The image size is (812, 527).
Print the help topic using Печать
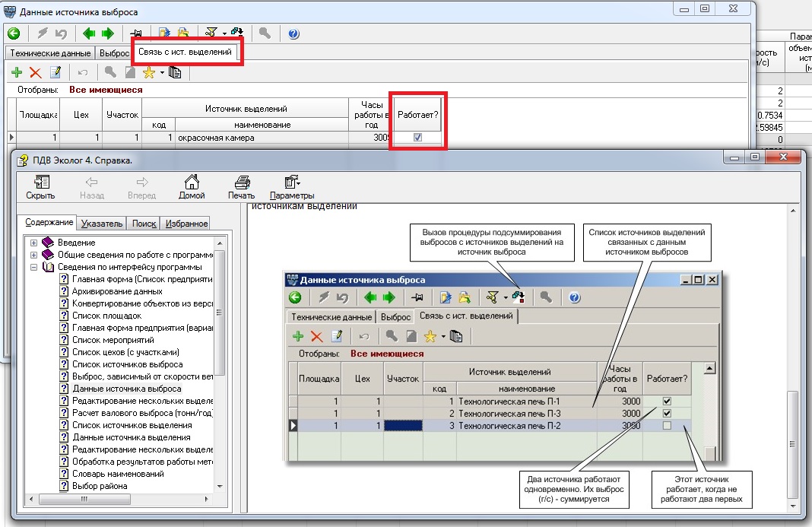[x=241, y=186]
